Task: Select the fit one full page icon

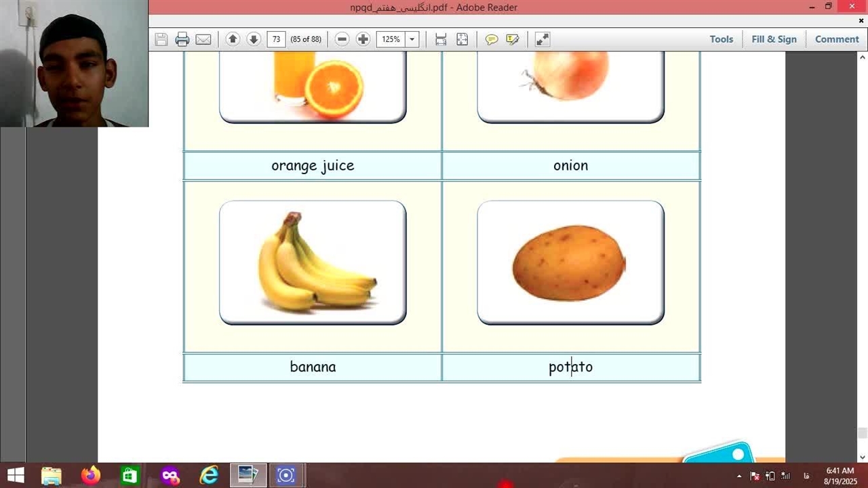Action: point(462,39)
